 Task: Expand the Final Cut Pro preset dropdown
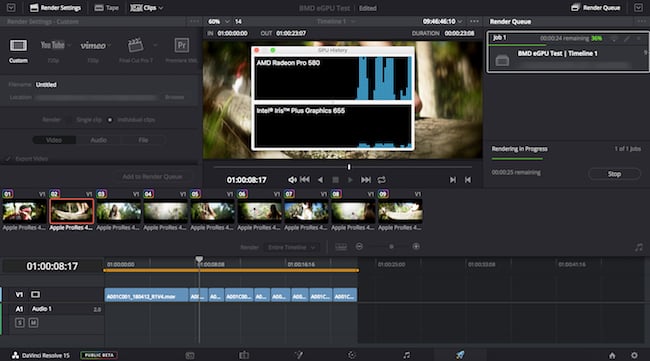click(155, 45)
